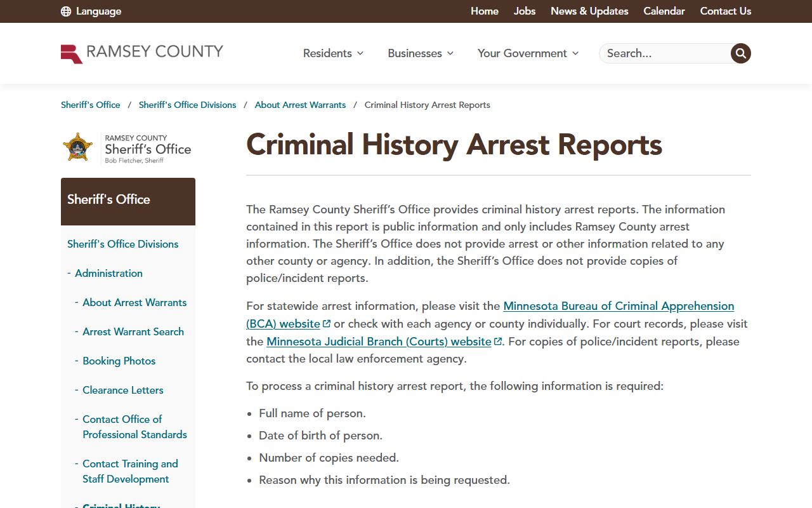The image size is (812, 508).
Task: Open Contact Office of Professional Standards
Action: point(134,427)
